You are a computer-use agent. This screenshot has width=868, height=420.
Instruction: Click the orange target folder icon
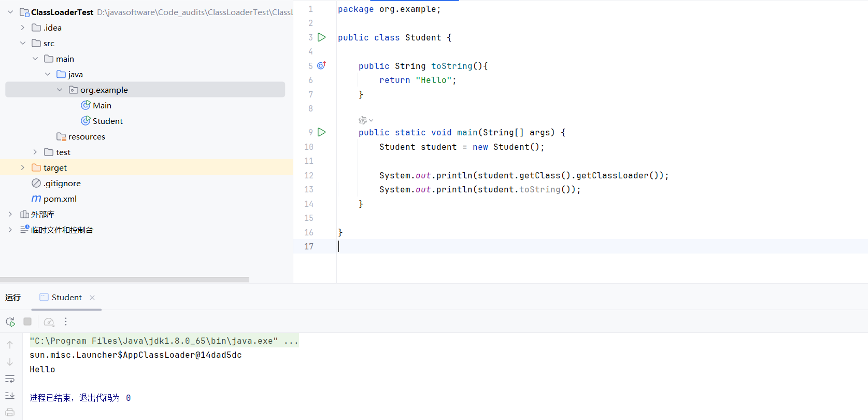click(36, 167)
